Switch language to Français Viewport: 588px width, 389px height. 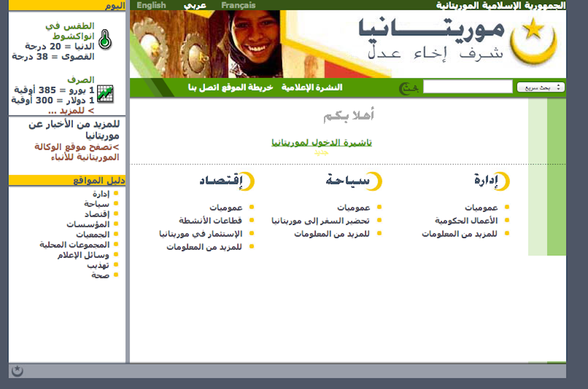click(x=238, y=5)
